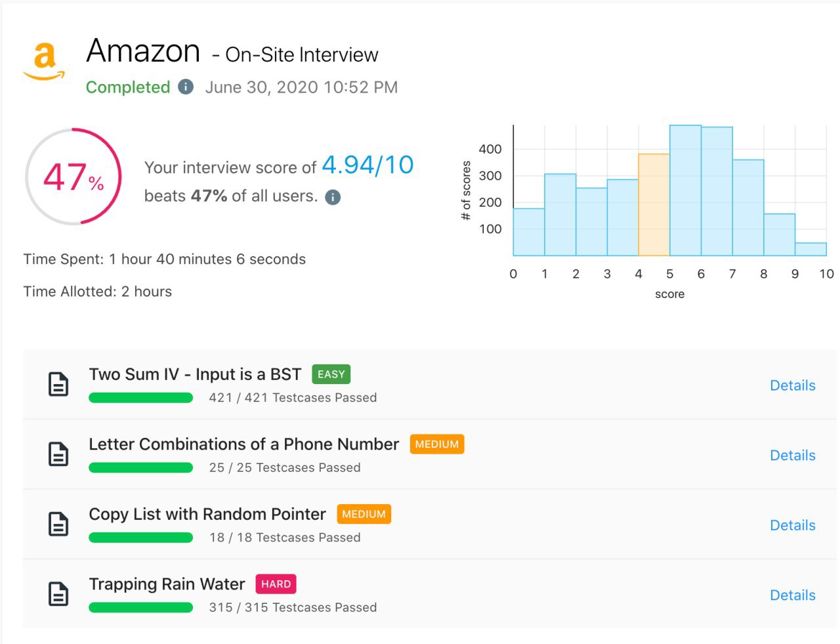840x644 pixels.
Task: Click progress bar for 25 / 25 testcases
Action: pos(140,467)
